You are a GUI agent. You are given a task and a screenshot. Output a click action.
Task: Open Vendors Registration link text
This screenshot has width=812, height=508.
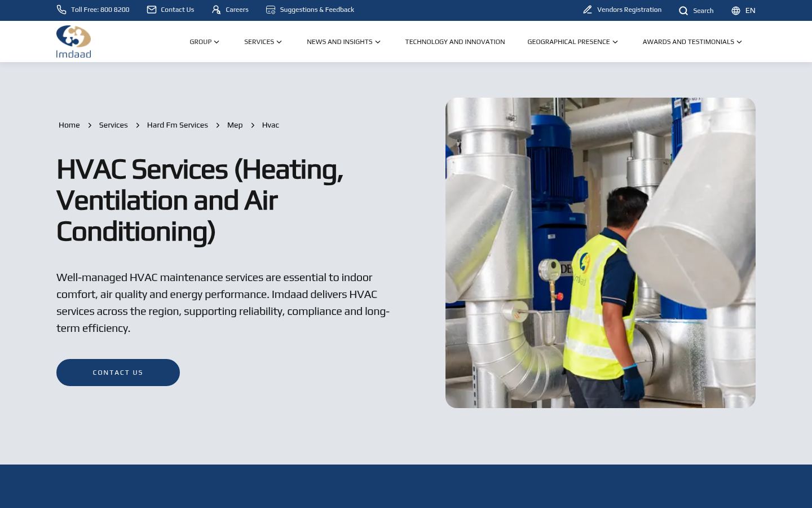click(629, 10)
